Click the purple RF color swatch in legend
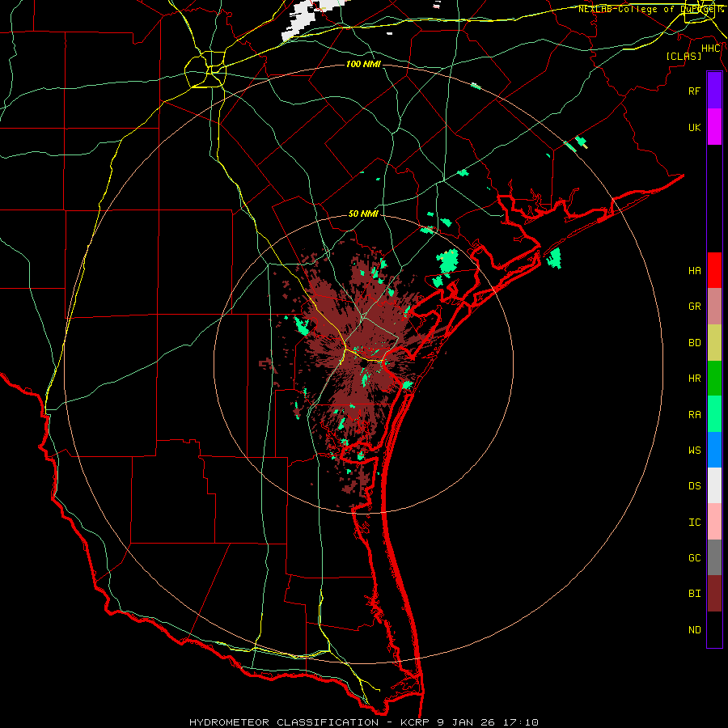 [x=714, y=91]
